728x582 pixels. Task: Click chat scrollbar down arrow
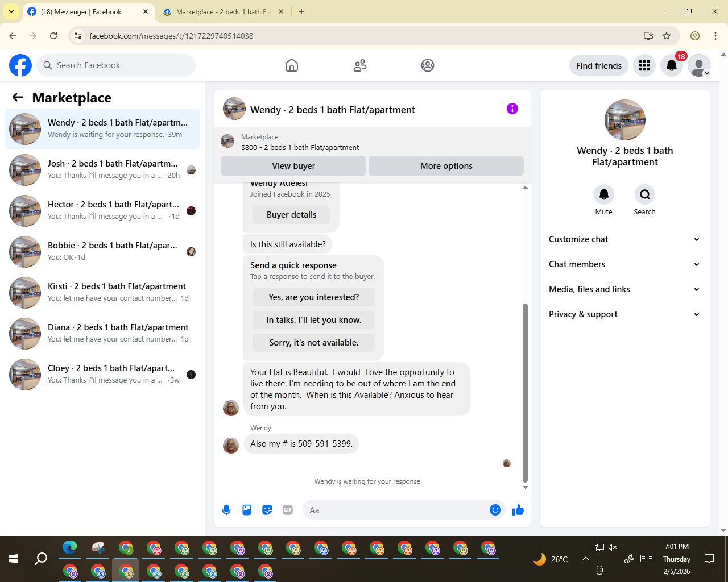pyautogui.click(x=525, y=487)
